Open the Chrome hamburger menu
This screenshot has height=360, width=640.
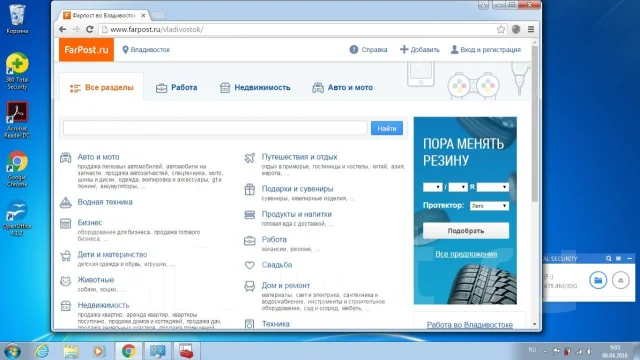tap(531, 29)
